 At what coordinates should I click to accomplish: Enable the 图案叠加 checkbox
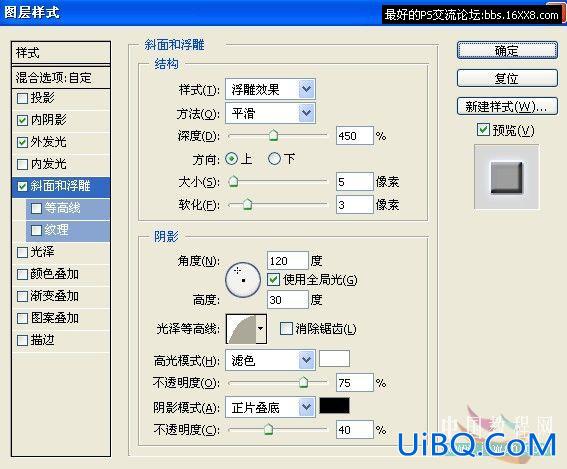point(22,319)
